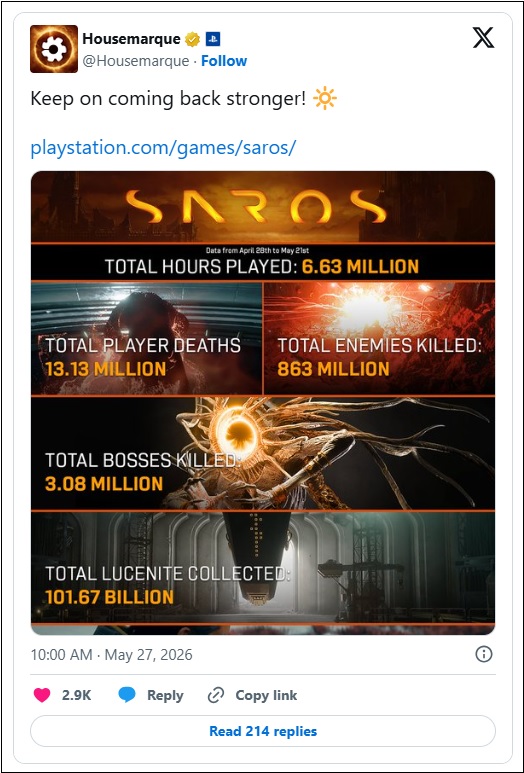Follow the Housemarque account
The height and width of the screenshot is (773, 524).
(224, 61)
